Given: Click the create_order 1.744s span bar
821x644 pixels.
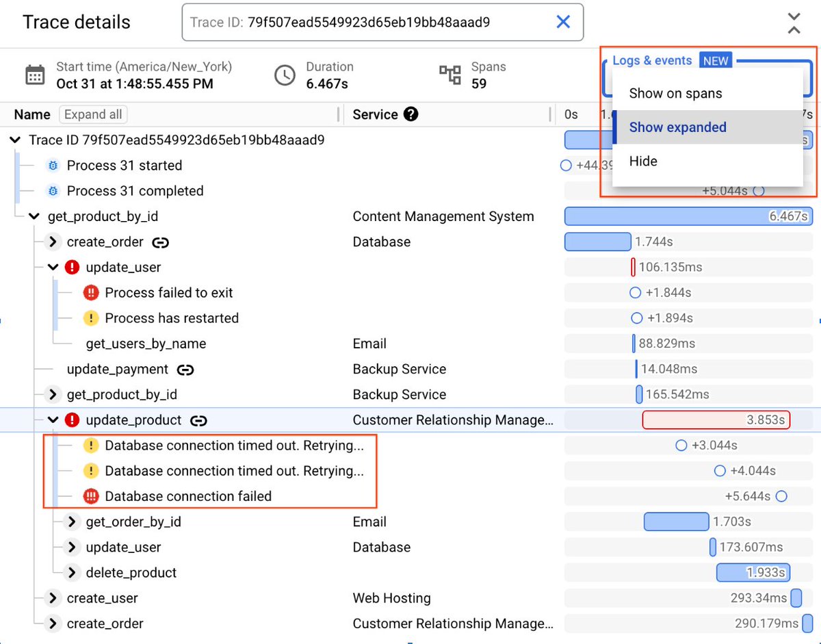Looking at the screenshot, I should (597, 242).
